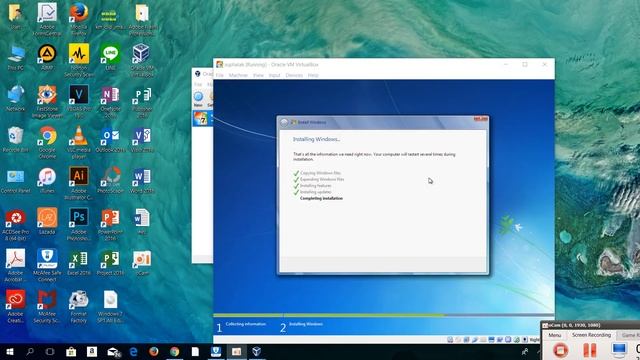Select the Adobe FormsCentral desktop icon

[47, 19]
